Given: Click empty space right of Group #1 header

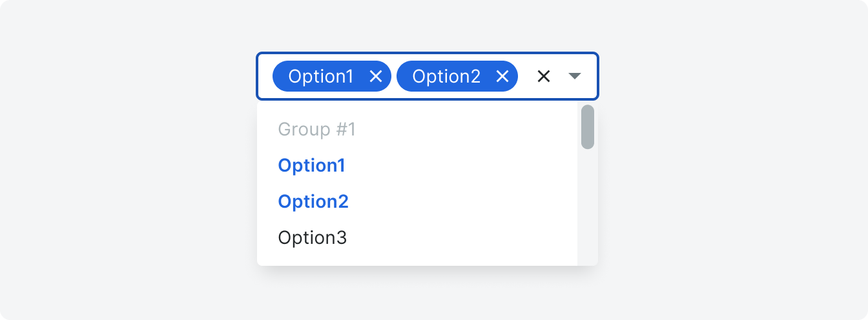Looking at the screenshot, I should (466, 130).
